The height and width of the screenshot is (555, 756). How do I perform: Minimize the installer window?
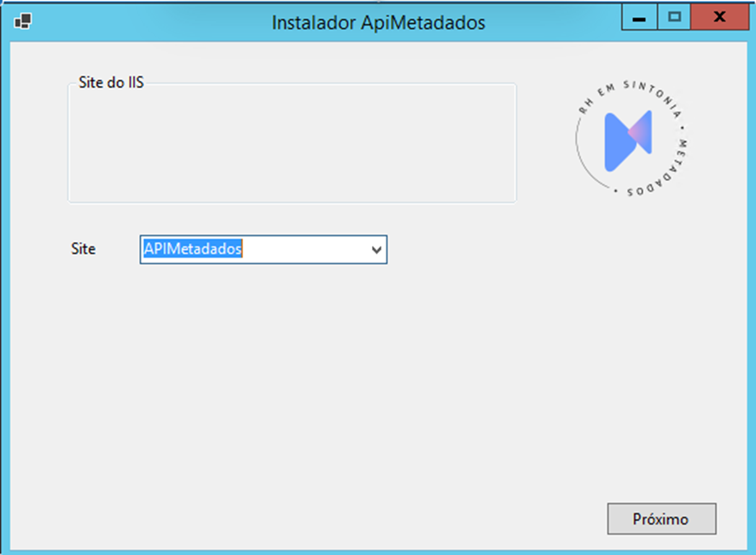[x=638, y=18]
